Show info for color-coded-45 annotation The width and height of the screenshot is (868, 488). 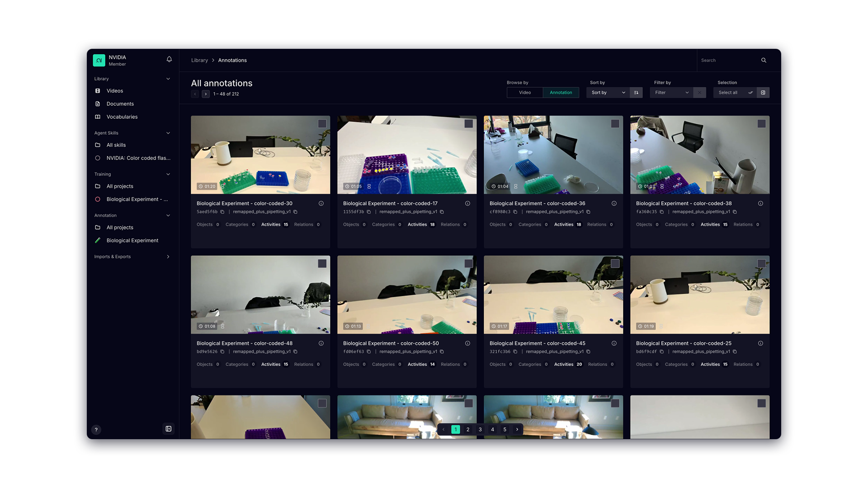[614, 343]
